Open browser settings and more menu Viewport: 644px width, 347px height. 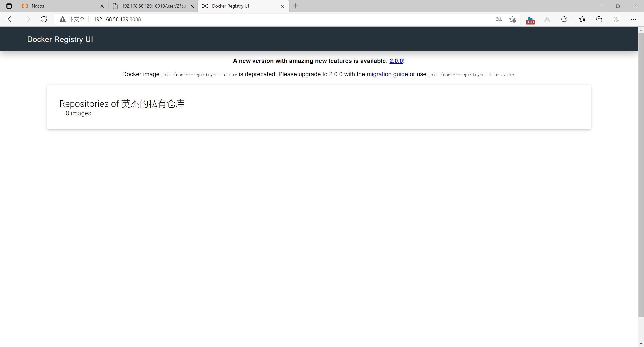633,19
